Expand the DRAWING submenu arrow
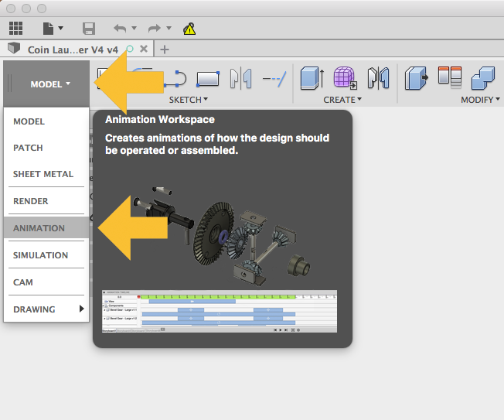Image resolution: width=504 pixels, height=420 pixels. (81, 309)
